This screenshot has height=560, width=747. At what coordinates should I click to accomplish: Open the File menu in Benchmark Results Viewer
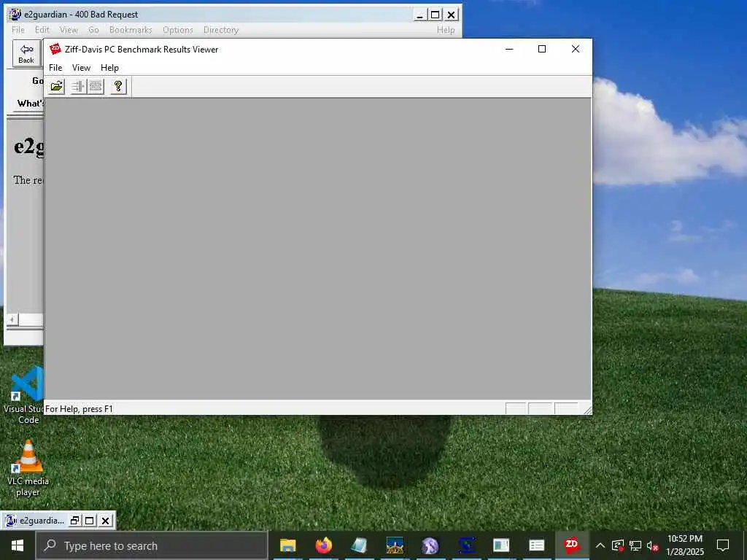point(55,68)
